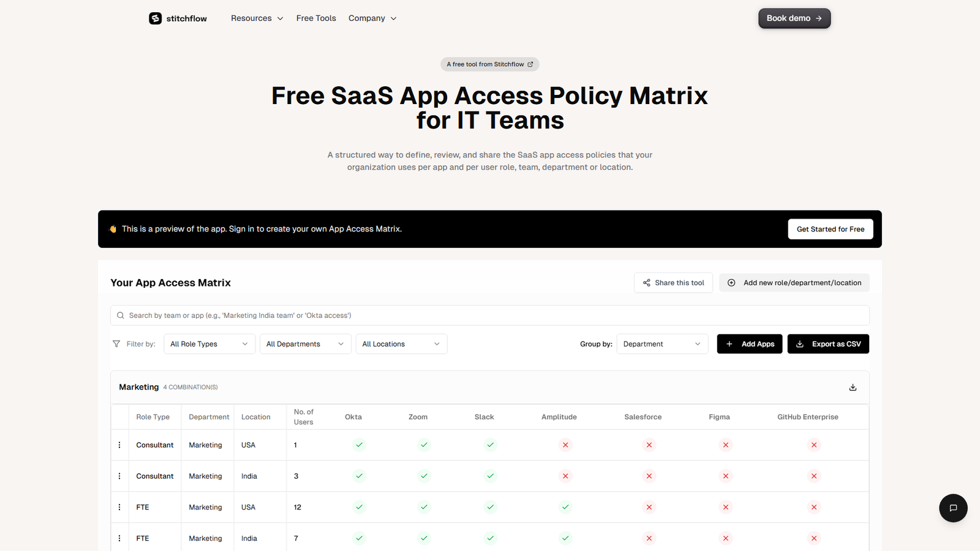This screenshot has width=980, height=551.
Task: Click the Get Started for Free button
Action: tap(831, 228)
